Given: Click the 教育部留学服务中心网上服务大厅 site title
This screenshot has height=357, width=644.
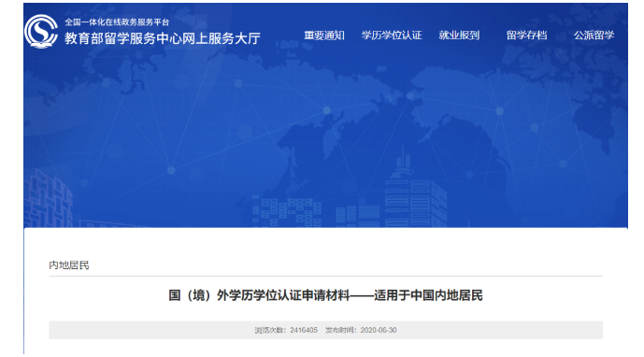Looking at the screenshot, I should [163, 38].
